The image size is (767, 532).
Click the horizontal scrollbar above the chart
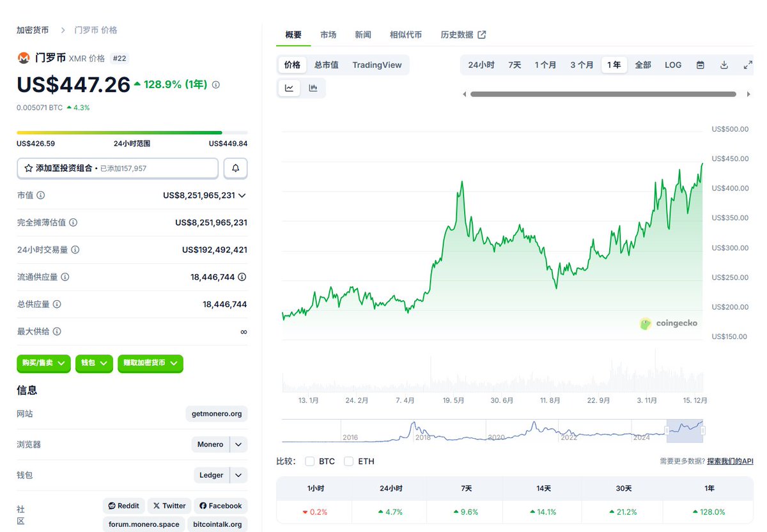tap(603, 94)
